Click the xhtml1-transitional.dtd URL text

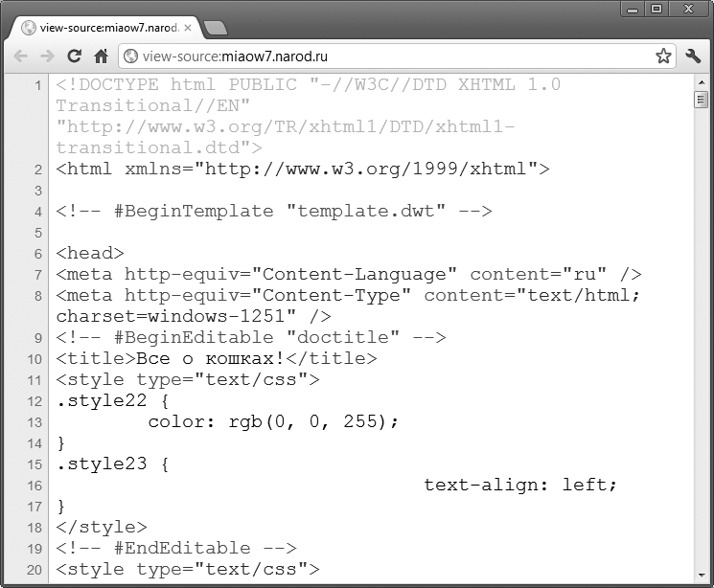286,137
